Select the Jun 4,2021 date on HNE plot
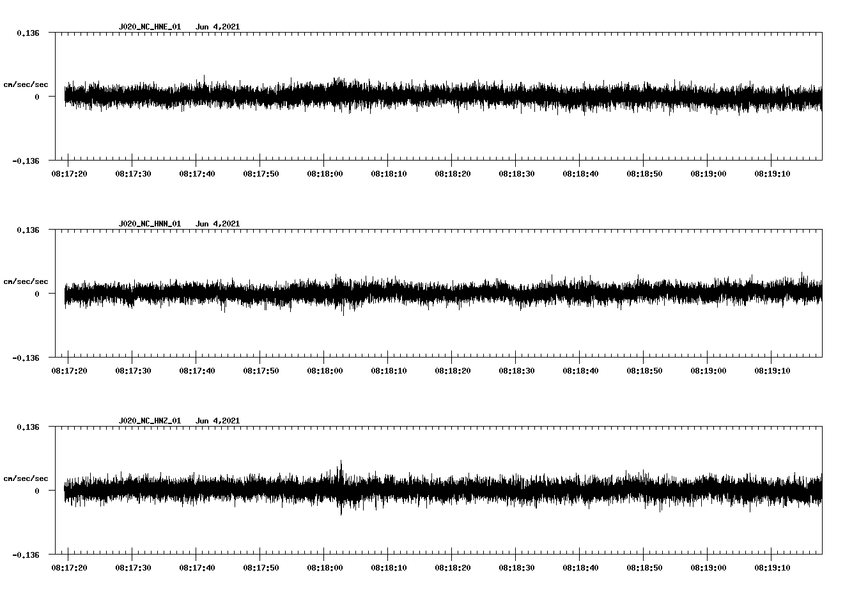 [217, 27]
